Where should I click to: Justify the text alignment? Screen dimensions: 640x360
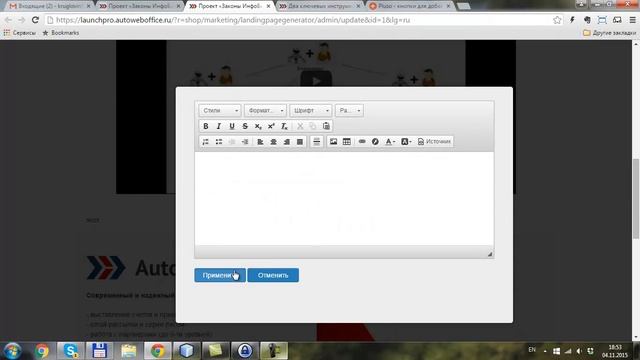point(300,142)
